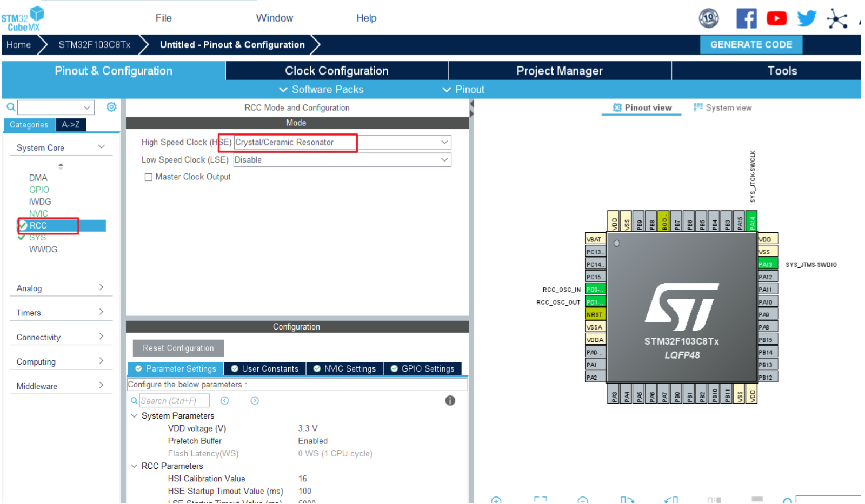Click the parameter Search (Ctrl+F) field

pyautogui.click(x=174, y=400)
